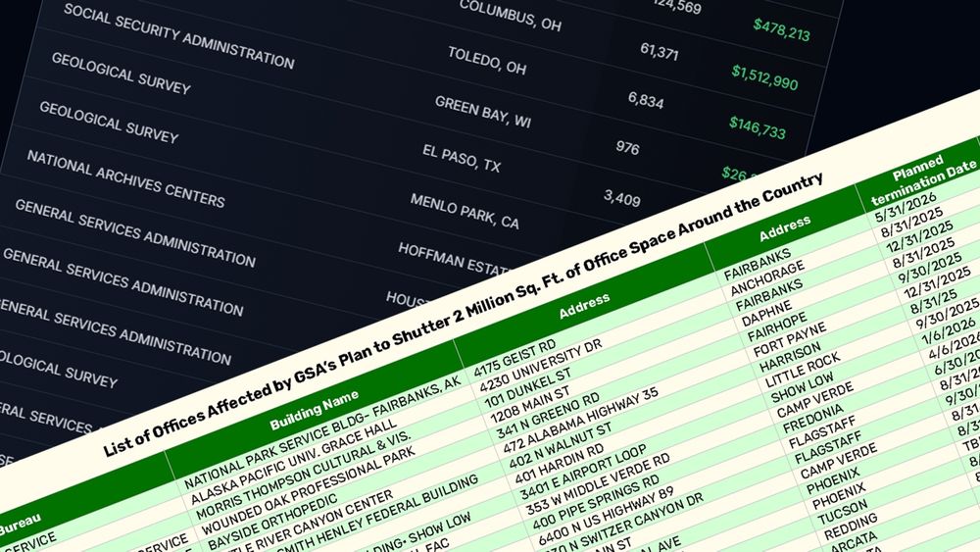Screen dimensions: 980x552
Task: Select the '8/31/25' termination date
Action: [934, 303]
